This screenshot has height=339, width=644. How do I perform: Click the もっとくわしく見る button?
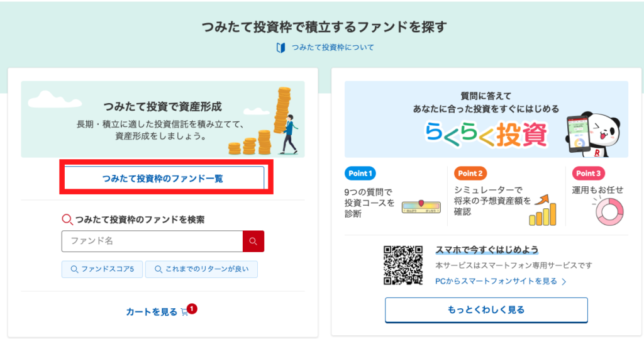[x=486, y=310]
